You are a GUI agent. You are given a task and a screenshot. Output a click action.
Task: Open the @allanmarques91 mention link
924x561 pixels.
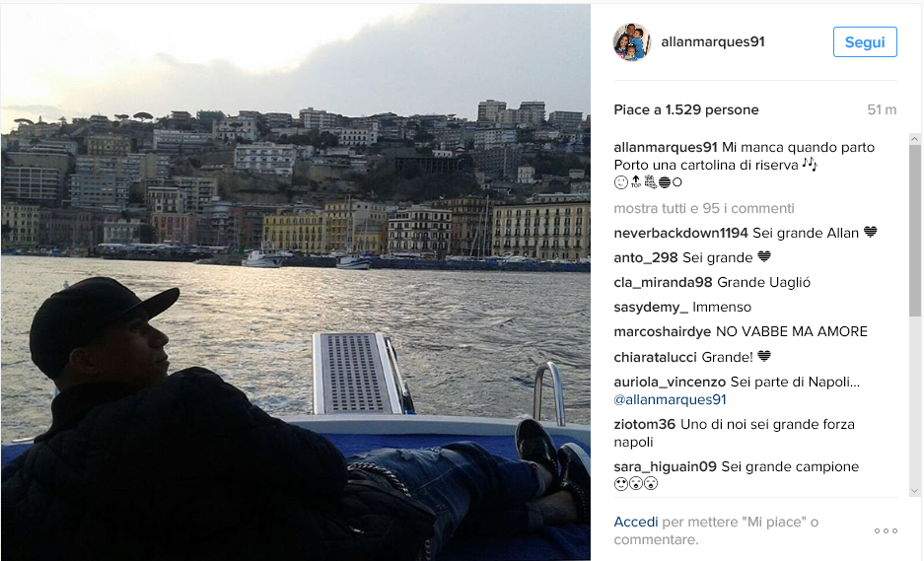coord(670,399)
